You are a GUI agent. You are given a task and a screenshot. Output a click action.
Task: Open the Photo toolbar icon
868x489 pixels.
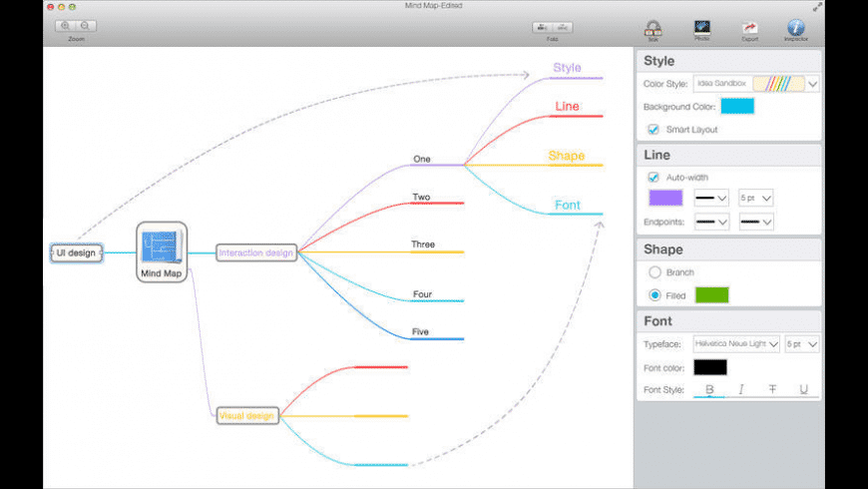pos(702,28)
